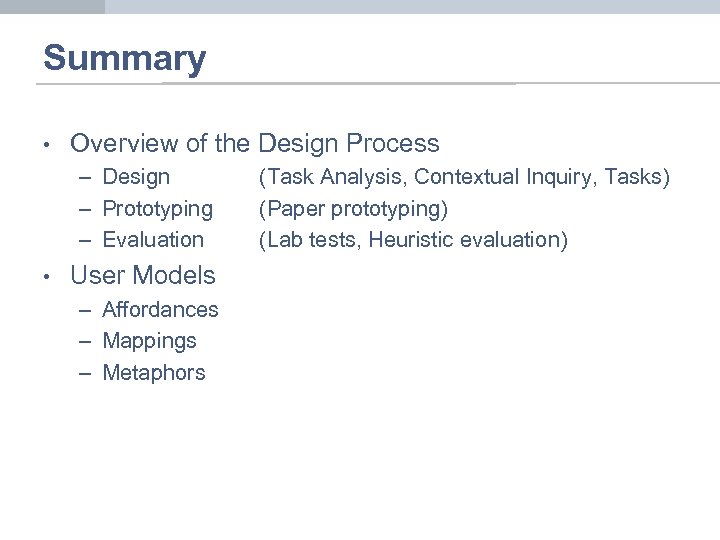Click the dash before Prototyping
The height and width of the screenshot is (540, 720).
pyautogui.click(x=88, y=210)
